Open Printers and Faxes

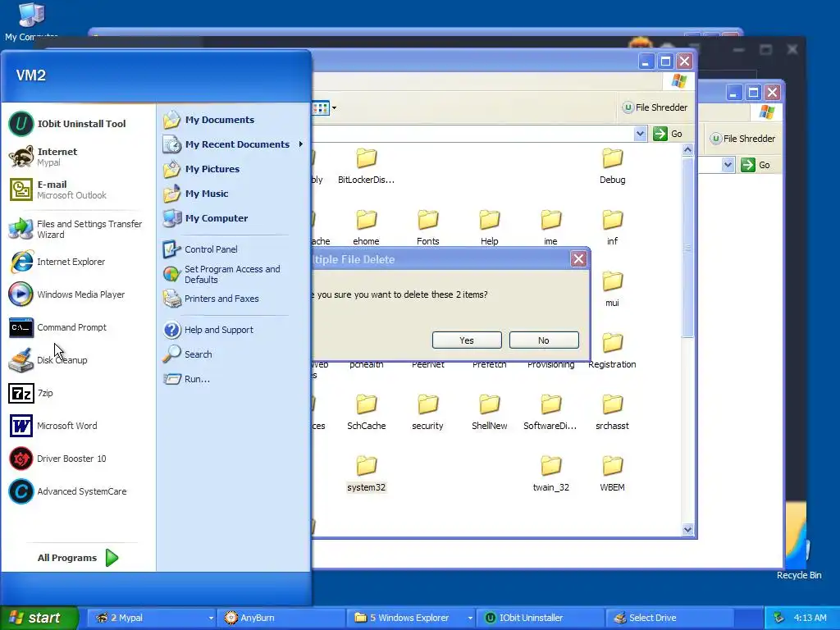tap(233, 299)
